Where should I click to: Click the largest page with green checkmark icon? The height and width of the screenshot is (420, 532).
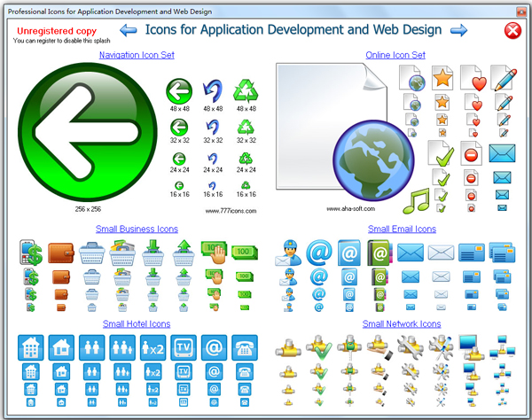[441, 153]
